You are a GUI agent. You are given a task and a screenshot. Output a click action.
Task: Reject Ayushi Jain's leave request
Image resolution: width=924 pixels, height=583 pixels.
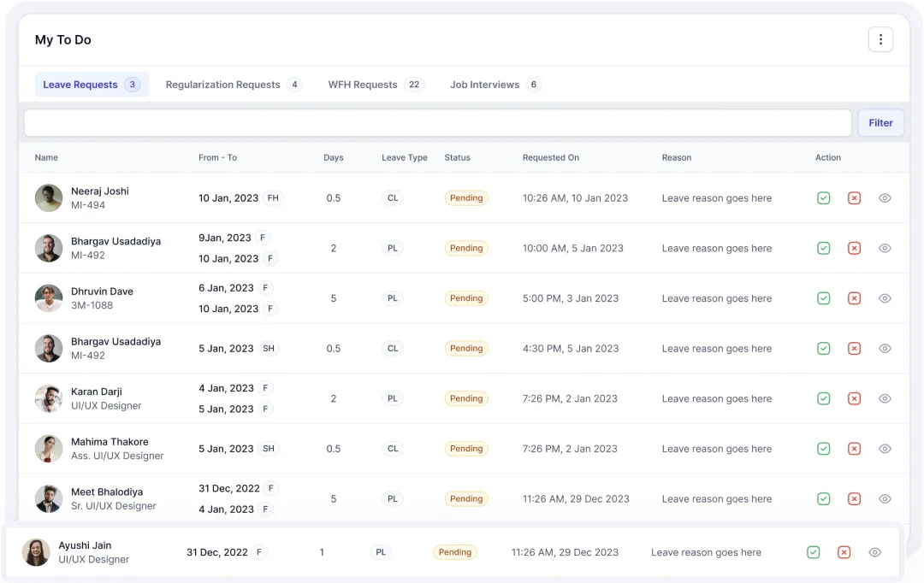click(844, 553)
